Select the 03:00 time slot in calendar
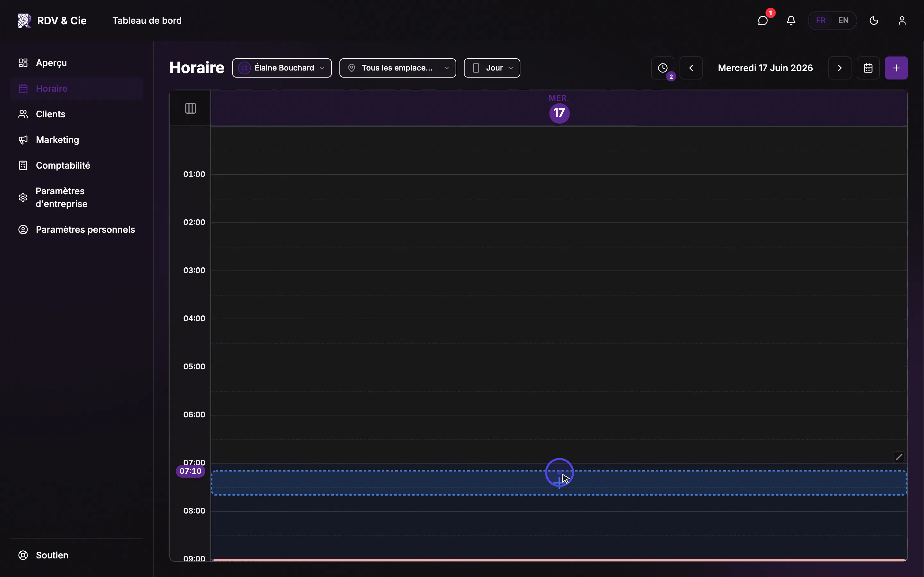 point(559,283)
